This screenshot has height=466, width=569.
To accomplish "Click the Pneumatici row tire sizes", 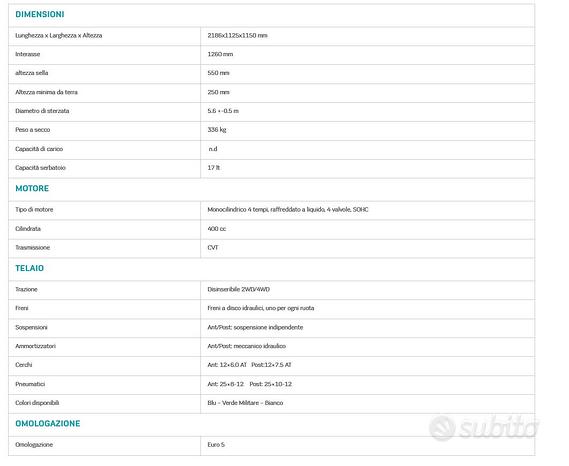I will coord(250,384).
